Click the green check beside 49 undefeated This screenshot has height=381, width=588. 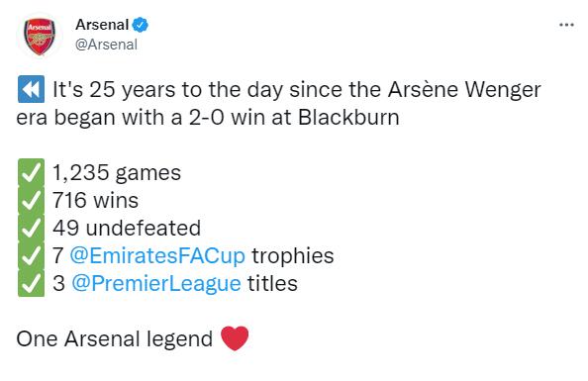(31, 228)
